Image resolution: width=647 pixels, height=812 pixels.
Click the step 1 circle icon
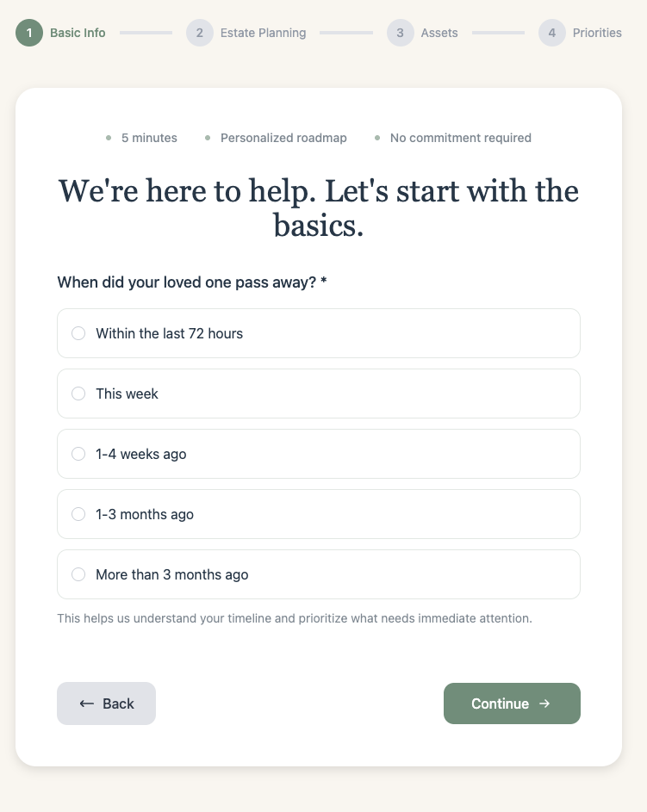28,33
